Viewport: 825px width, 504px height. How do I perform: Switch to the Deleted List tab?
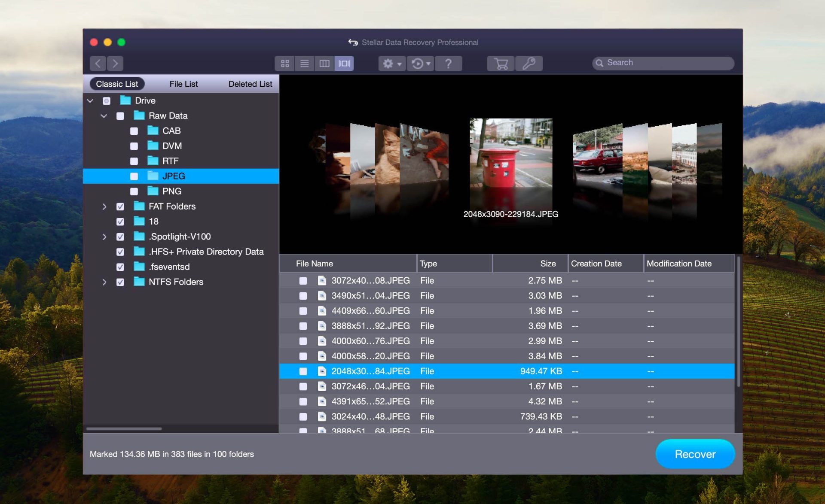251,84
